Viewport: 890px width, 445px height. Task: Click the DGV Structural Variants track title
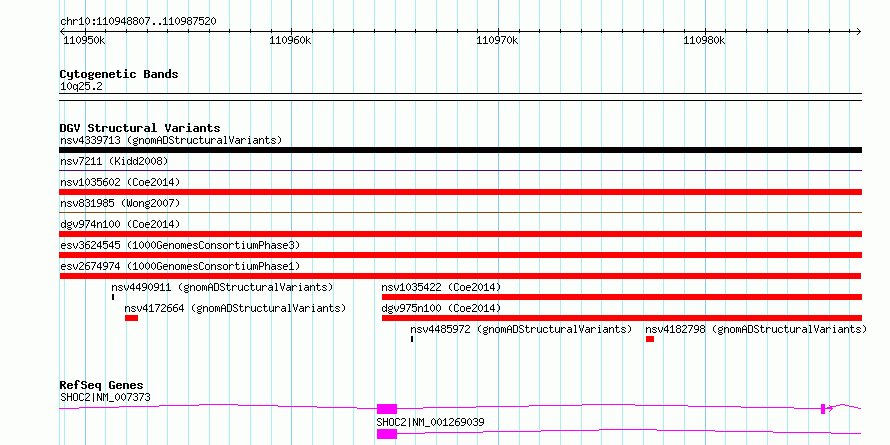coord(140,128)
